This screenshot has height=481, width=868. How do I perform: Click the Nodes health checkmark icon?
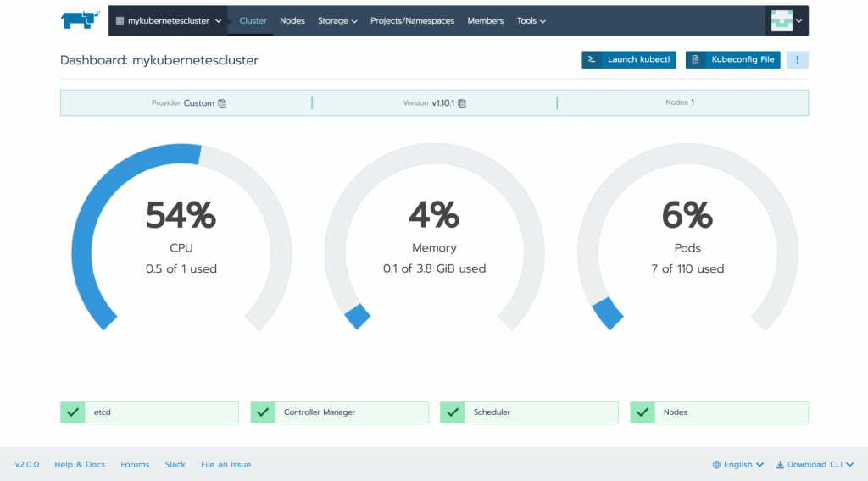coord(642,412)
